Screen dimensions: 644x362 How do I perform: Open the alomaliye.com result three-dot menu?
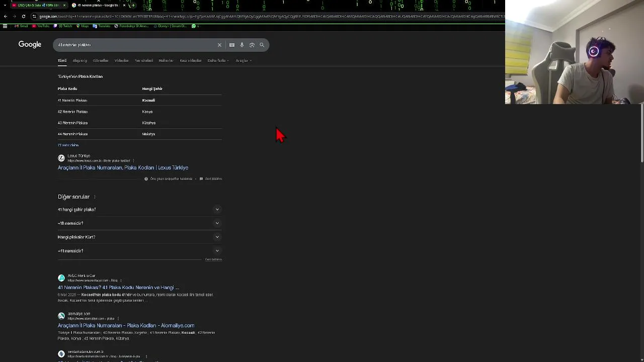point(118,319)
